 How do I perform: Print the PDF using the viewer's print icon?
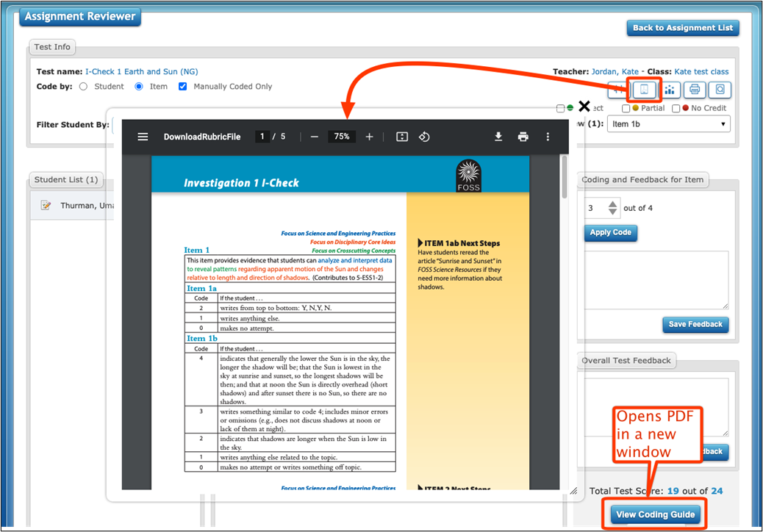coord(523,137)
